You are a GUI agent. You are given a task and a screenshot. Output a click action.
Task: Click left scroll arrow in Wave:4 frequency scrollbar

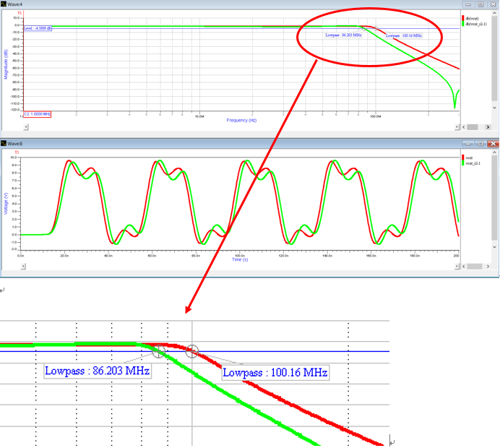25,126
